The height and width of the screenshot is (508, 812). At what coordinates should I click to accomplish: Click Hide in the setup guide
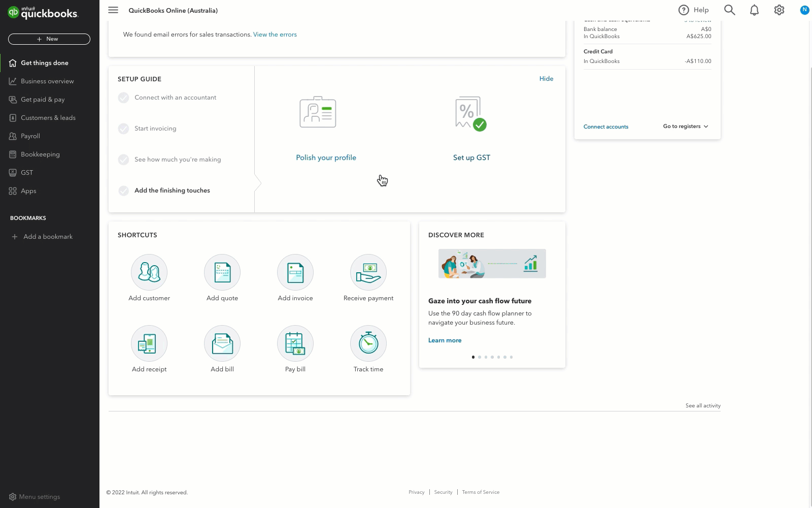pos(546,79)
